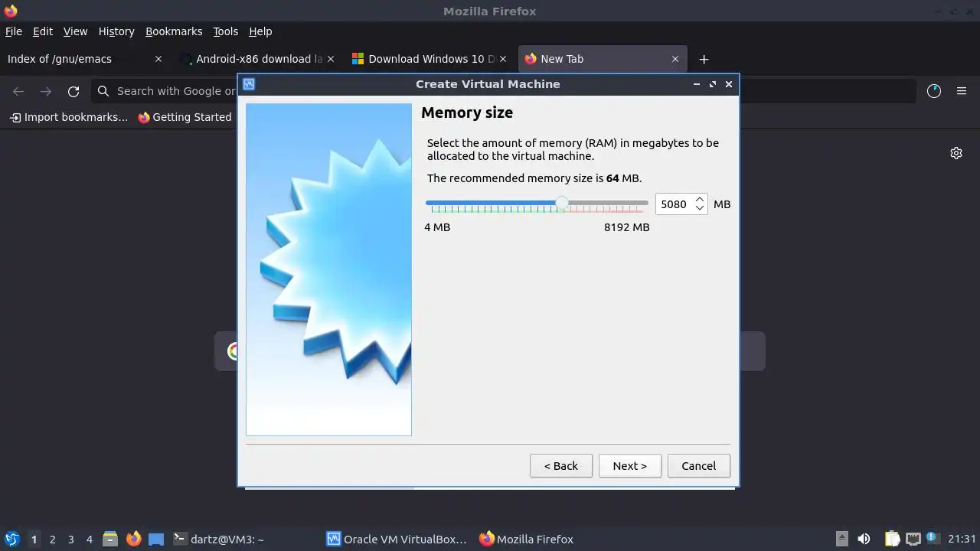Reload the page in Firefox
Screen dimensions: 980x551
click(x=73, y=91)
